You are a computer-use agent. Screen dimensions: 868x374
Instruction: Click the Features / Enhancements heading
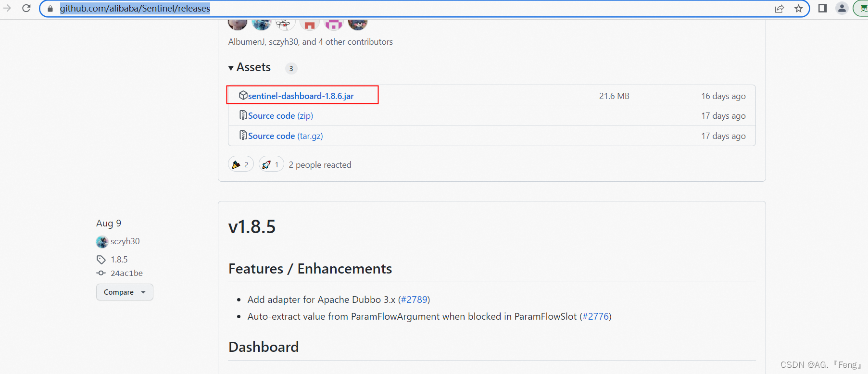tap(310, 269)
